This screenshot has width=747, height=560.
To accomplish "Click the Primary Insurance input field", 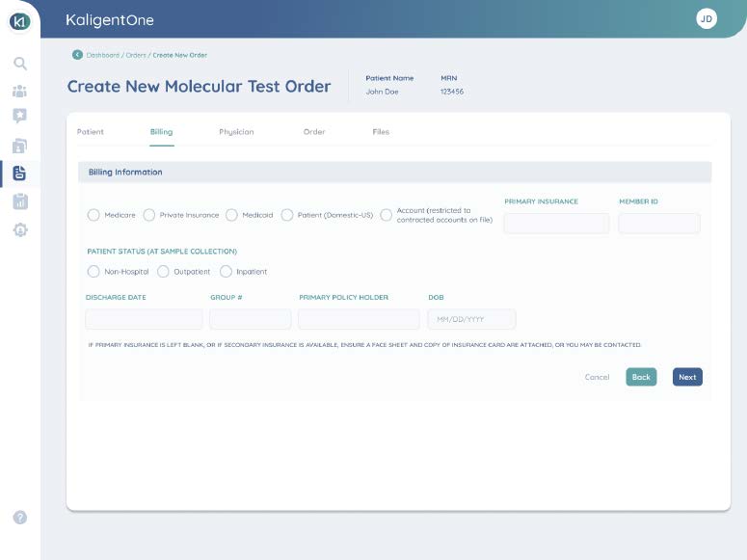I will pos(556,224).
